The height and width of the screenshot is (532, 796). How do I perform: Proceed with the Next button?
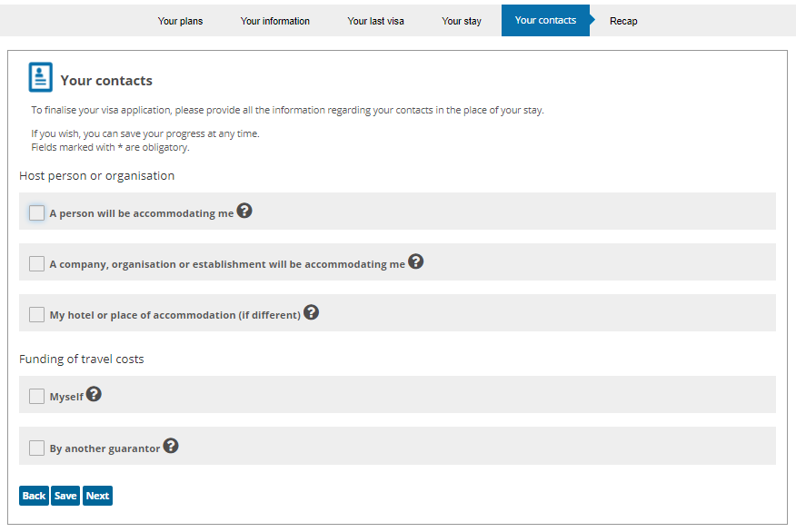coord(97,496)
